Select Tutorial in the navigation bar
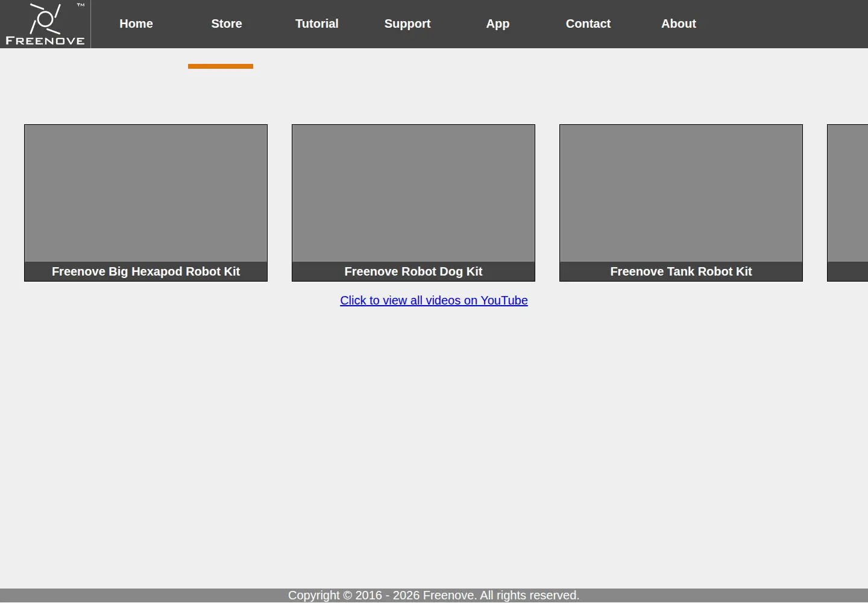Screen dimensions: 868x603 317,24
